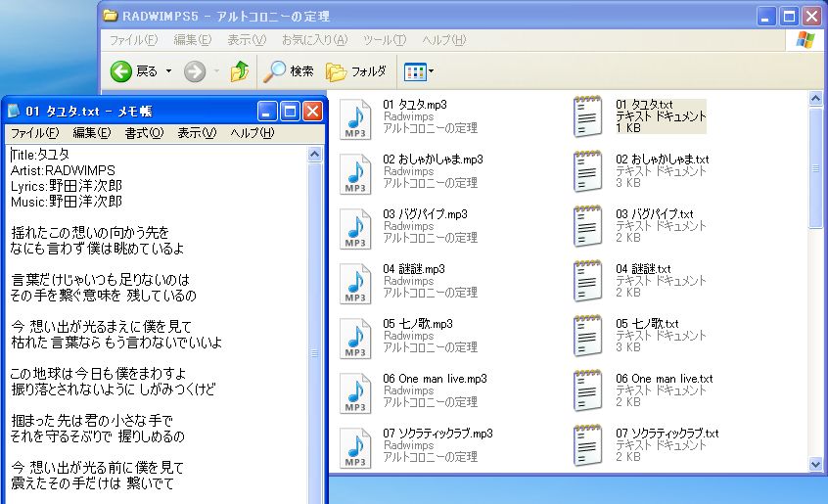
Task: Click the Back arrow icon in Explorer
Action: [x=121, y=71]
